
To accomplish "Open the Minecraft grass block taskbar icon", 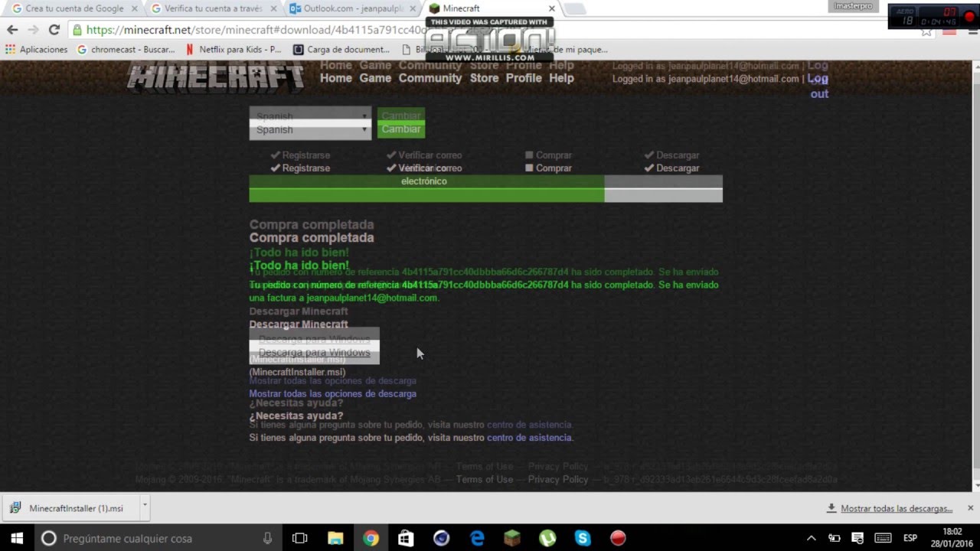I will 512,538.
